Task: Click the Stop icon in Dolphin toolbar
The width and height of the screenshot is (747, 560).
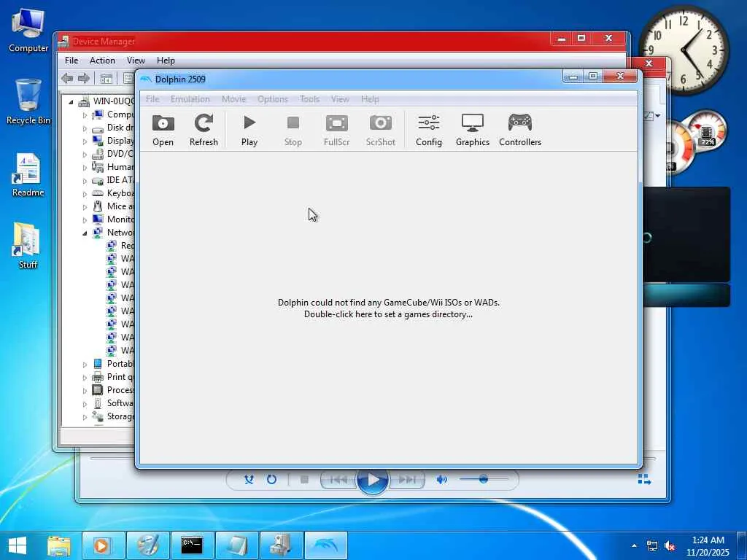Action: (293, 130)
